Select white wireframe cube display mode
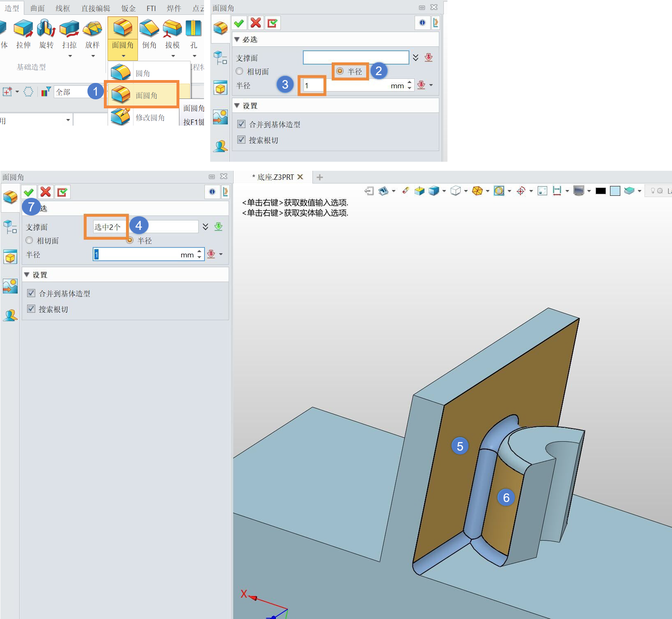This screenshot has width=672, height=619. tap(455, 191)
